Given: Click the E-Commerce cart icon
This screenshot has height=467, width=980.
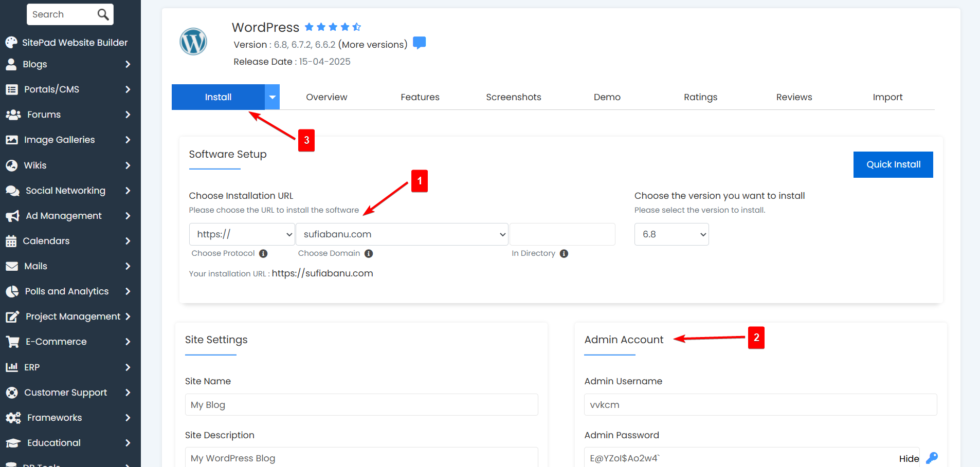Looking at the screenshot, I should click(12, 342).
